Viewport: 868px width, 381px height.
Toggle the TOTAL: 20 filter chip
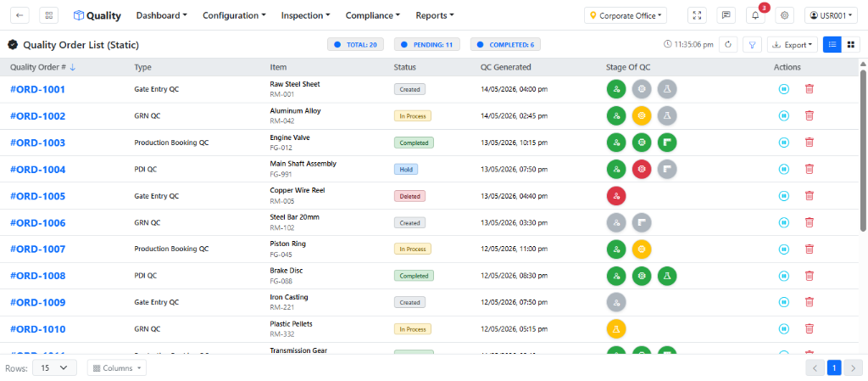click(355, 44)
